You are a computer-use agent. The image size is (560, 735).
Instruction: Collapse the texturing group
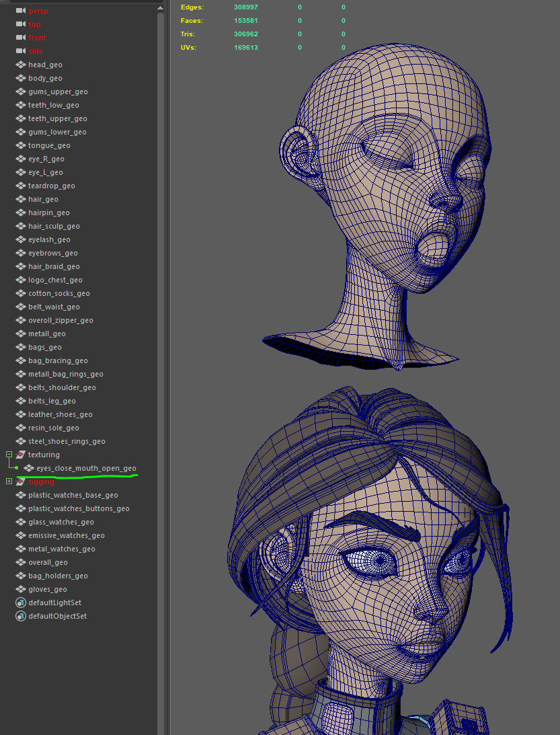point(9,455)
